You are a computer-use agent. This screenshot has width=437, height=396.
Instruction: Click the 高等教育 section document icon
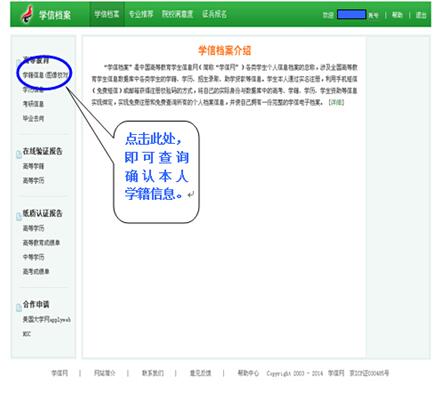[19, 63]
